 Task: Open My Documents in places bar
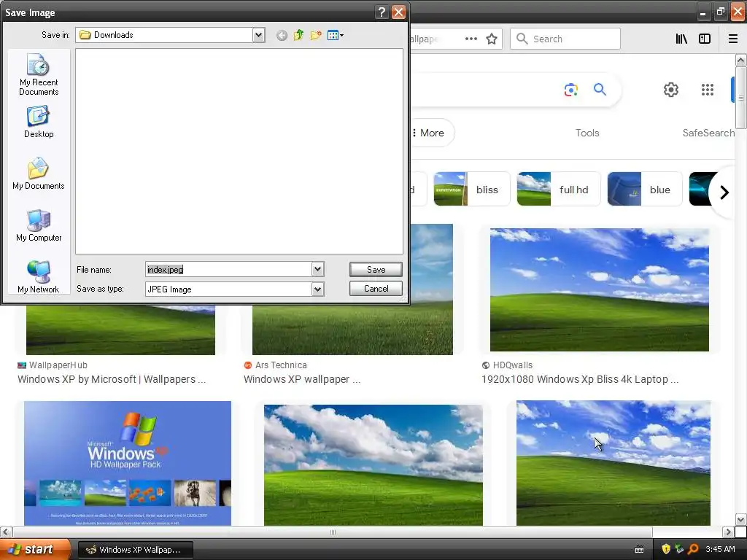click(39, 174)
